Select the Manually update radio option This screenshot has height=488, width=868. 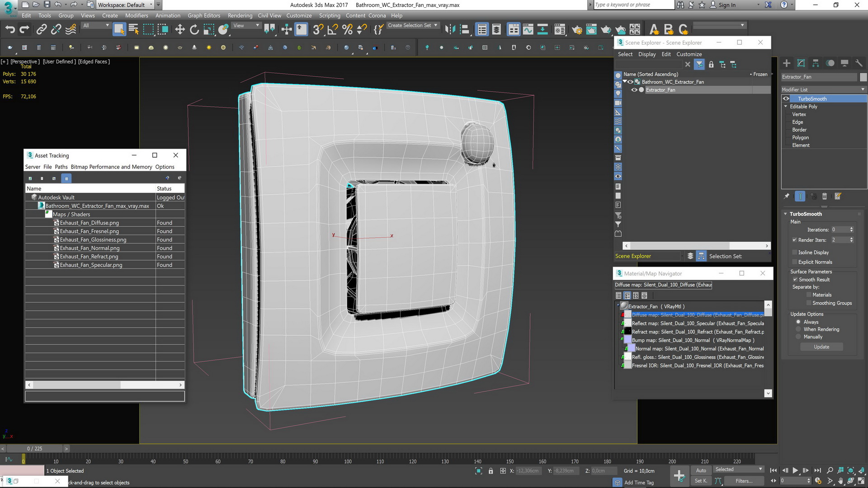[798, 337]
